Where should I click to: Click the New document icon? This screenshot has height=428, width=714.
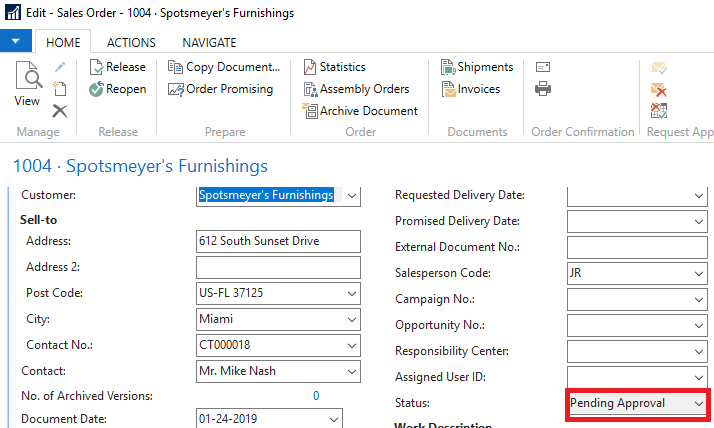click(x=60, y=88)
